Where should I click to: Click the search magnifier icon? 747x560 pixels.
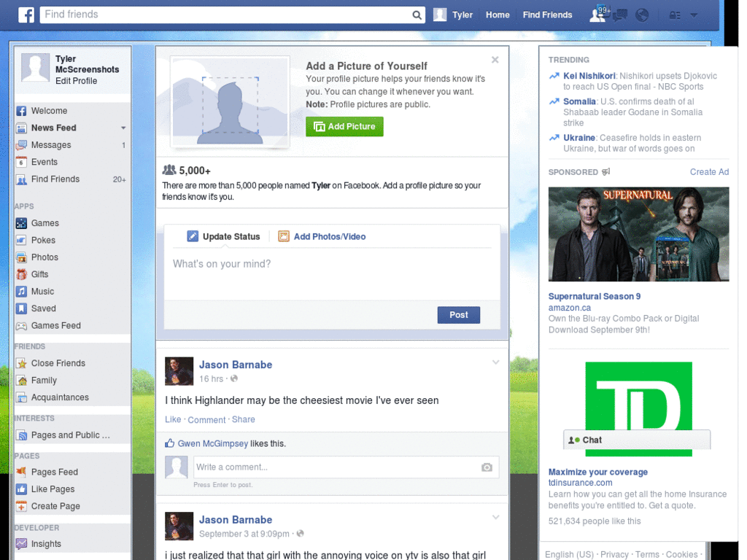point(417,15)
